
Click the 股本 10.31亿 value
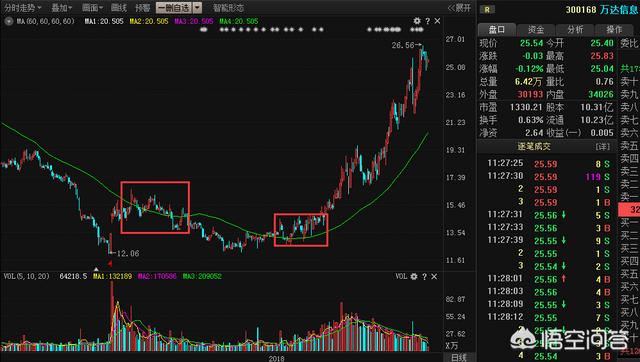click(597, 107)
